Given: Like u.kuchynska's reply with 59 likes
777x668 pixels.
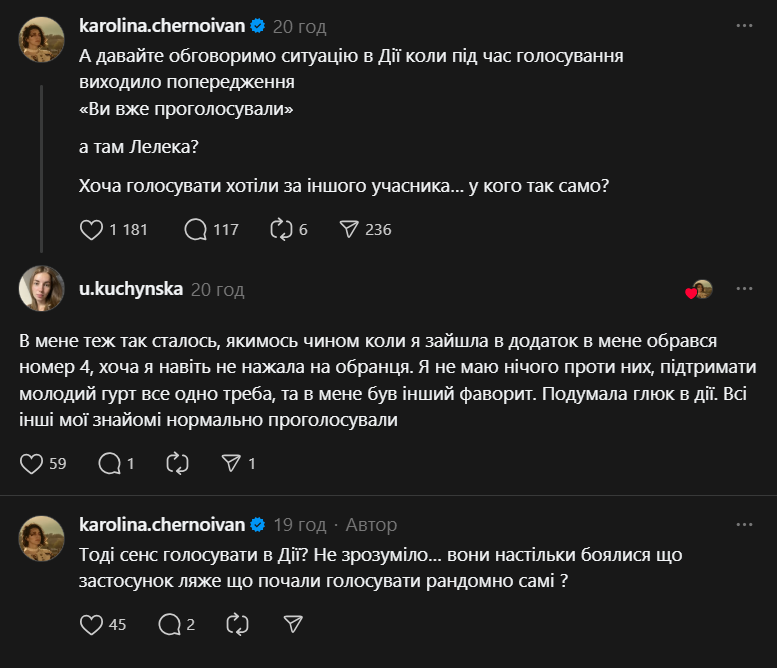Looking at the screenshot, I should coord(32,463).
